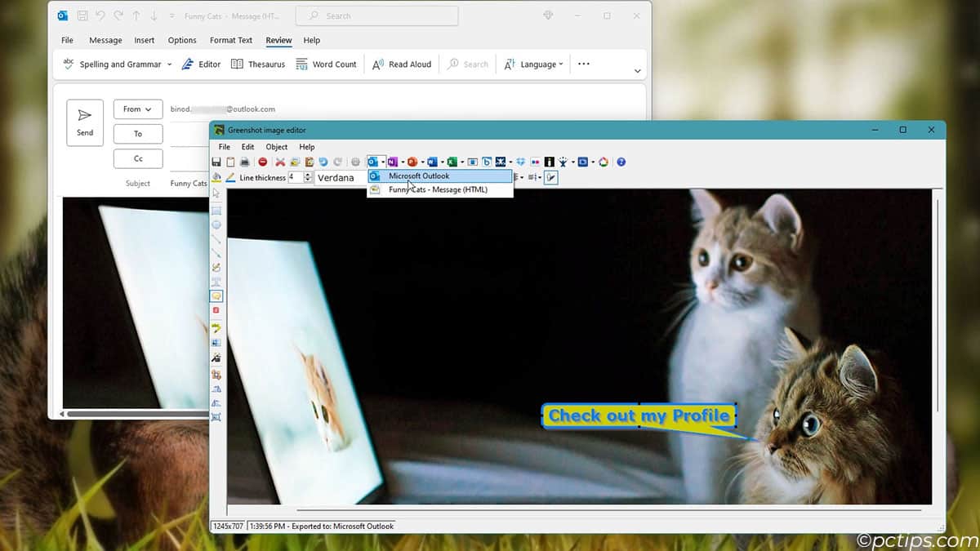The image size is (980, 551).
Task: Save the screenshot using the disk icon
Action: [216, 161]
